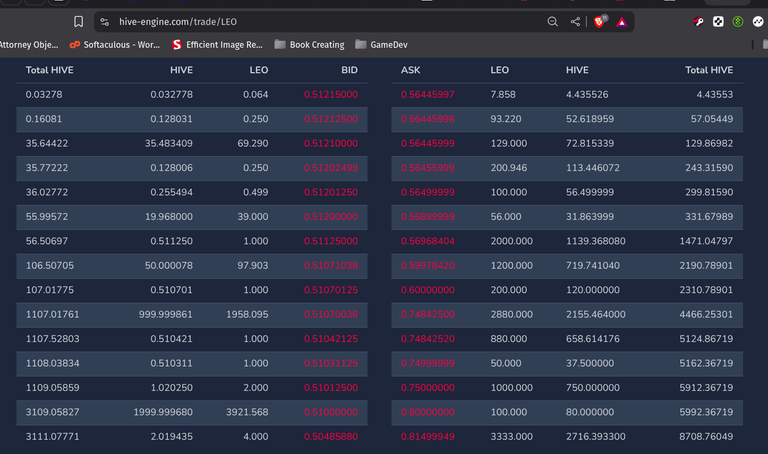This screenshot has width=768, height=454.
Task: Select ask price 0.56968404
Action: (428, 241)
